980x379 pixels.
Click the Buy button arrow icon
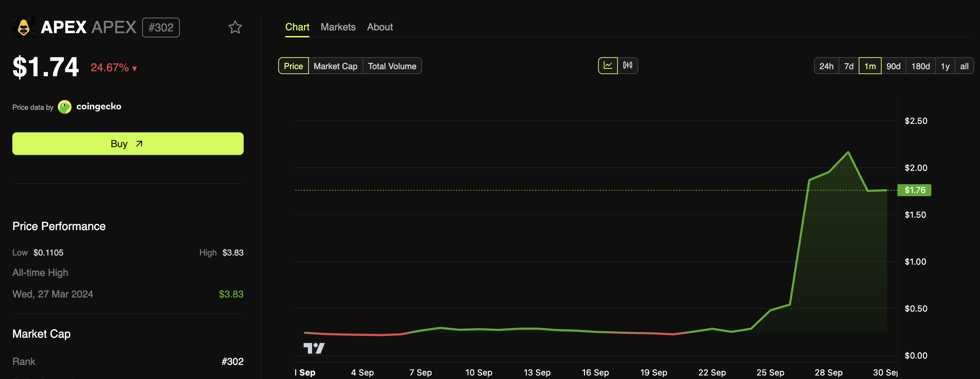click(139, 144)
